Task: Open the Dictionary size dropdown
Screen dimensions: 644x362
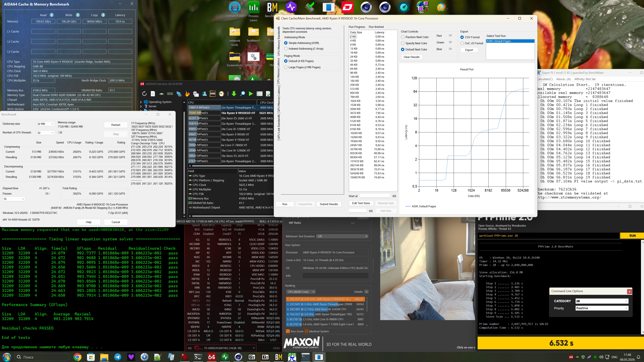Action: tap(45, 124)
